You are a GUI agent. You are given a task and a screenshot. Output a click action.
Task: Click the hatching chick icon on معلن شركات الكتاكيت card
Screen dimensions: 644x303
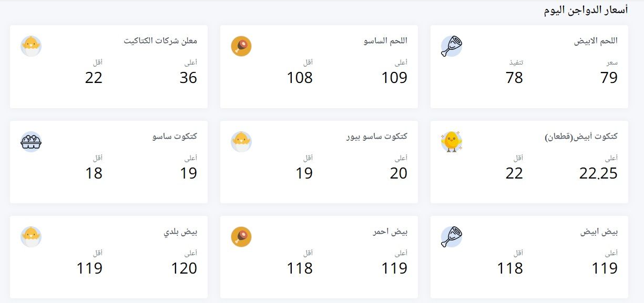(x=32, y=46)
